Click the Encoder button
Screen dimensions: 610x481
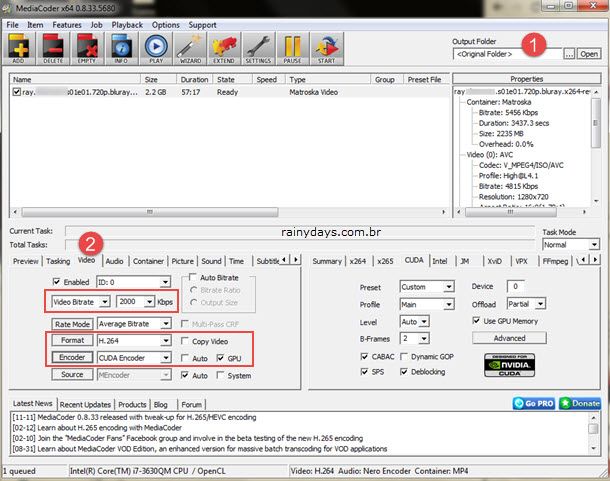pyautogui.click(x=72, y=357)
